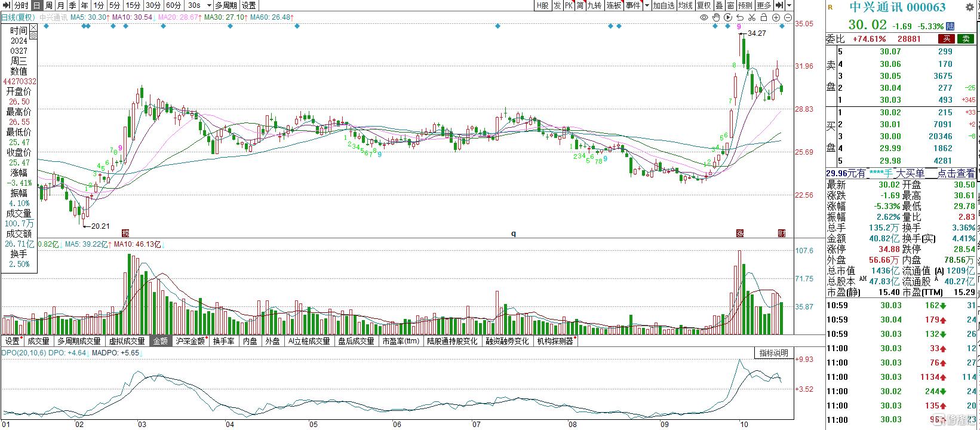
Task: Toggle the 简 simplified view
Action: (580, 5)
